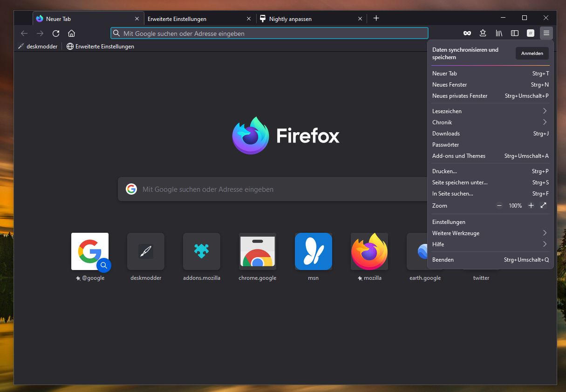Go back with the back arrow
566x392 pixels.
pos(24,33)
